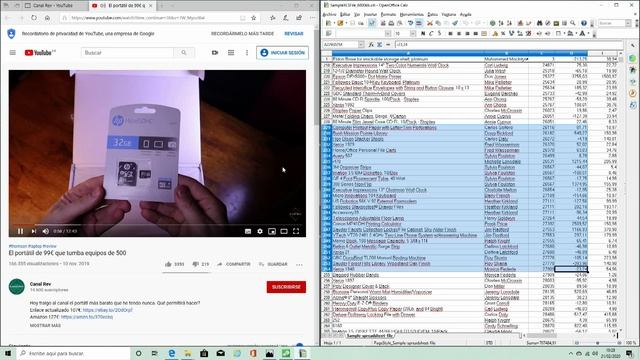Click RECORDÁRMELO MÁS TARDE

point(242,33)
